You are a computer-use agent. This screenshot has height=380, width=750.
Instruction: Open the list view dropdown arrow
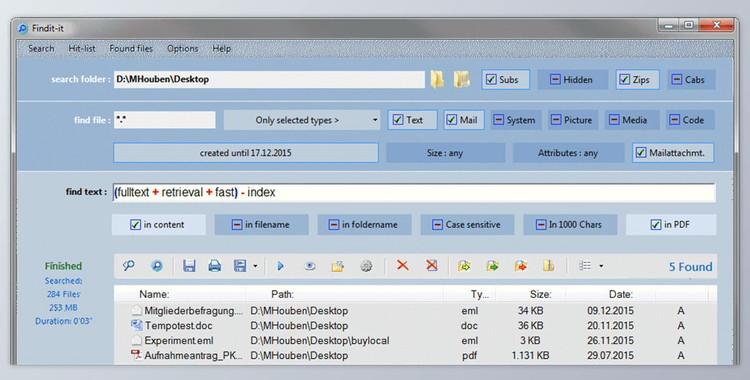[601, 266]
